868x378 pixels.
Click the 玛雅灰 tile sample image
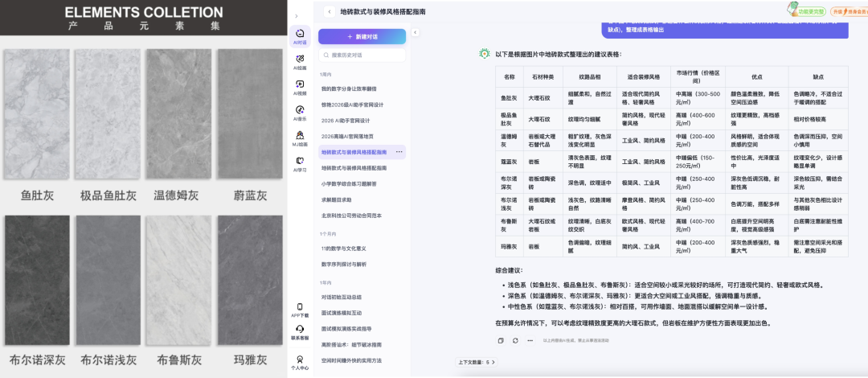(250, 281)
